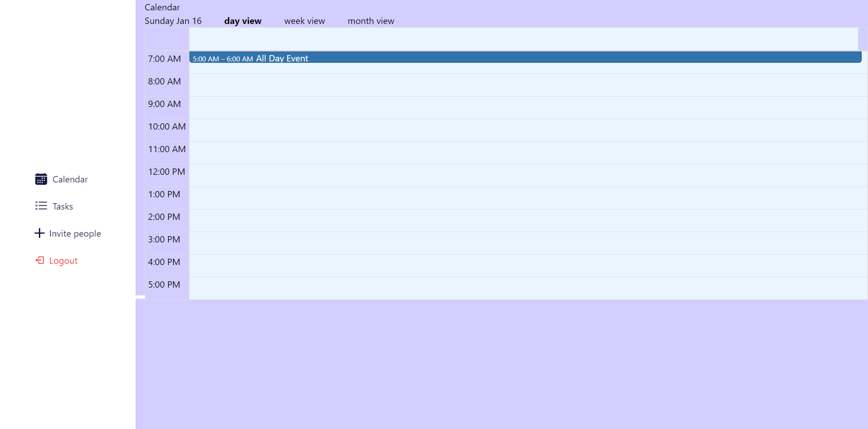Viewport: 868px width, 429px height.
Task: Click the 5:00 AM – 6:00 AM event time
Action: pyautogui.click(x=223, y=59)
